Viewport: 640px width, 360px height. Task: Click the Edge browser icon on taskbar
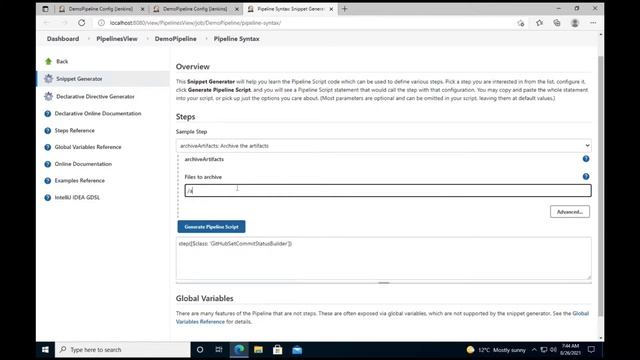(239, 349)
